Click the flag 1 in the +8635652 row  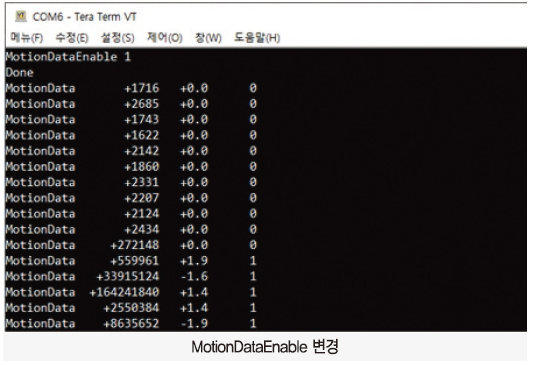click(253, 324)
